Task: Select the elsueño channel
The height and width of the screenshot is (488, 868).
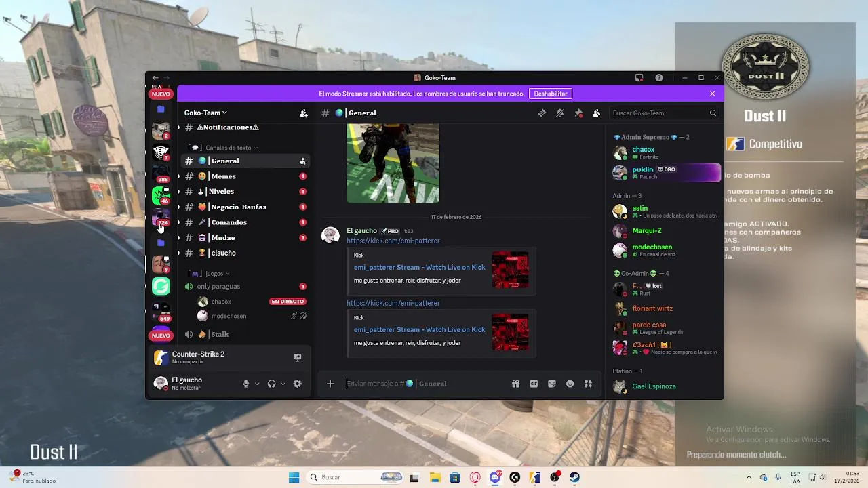Action: pos(245,253)
